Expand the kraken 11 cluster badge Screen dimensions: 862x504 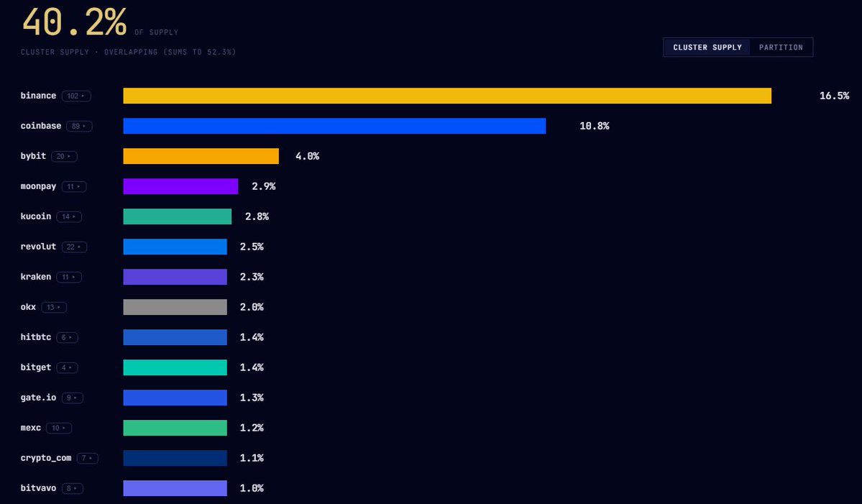(69, 277)
